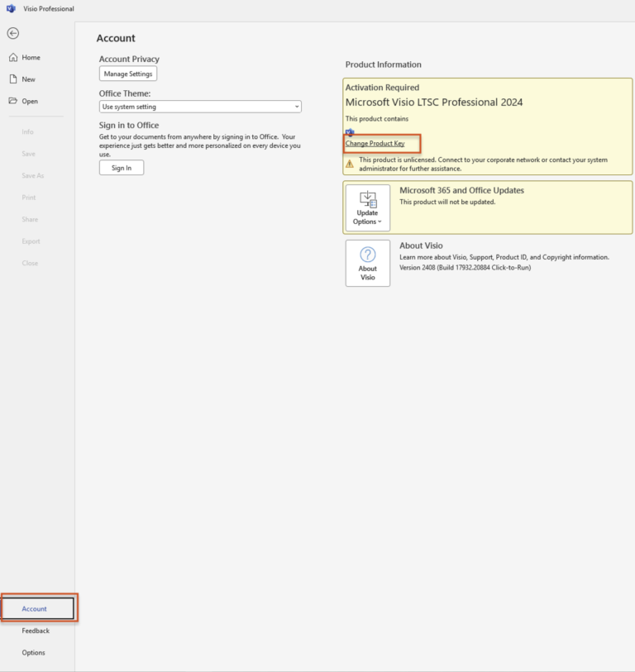Select the Save sidebar item
This screenshot has height=672, width=635.
28,154
